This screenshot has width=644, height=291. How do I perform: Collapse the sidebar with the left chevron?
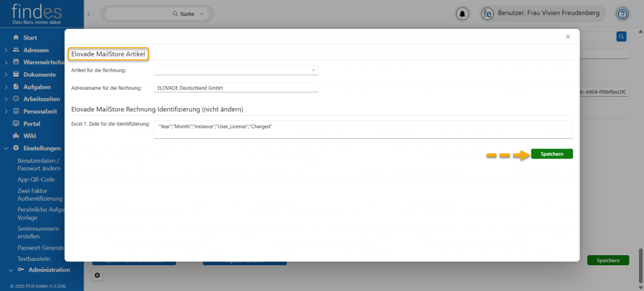89,13
